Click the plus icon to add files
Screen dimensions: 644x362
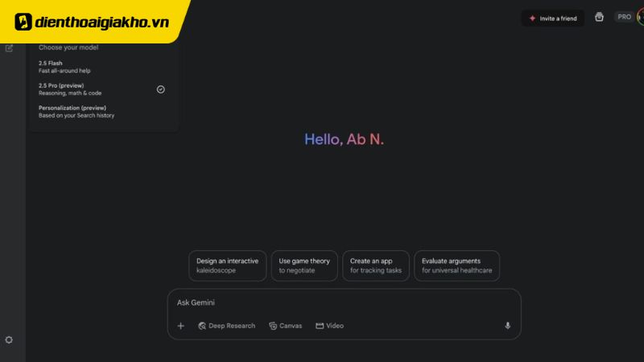pyautogui.click(x=180, y=326)
